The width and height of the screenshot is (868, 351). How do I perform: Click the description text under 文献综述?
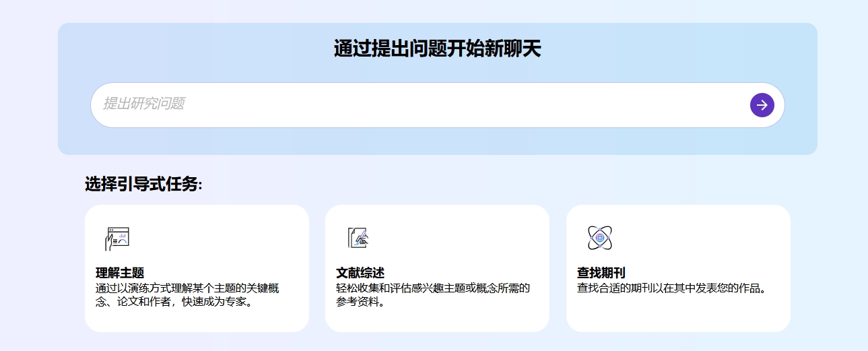click(x=433, y=295)
